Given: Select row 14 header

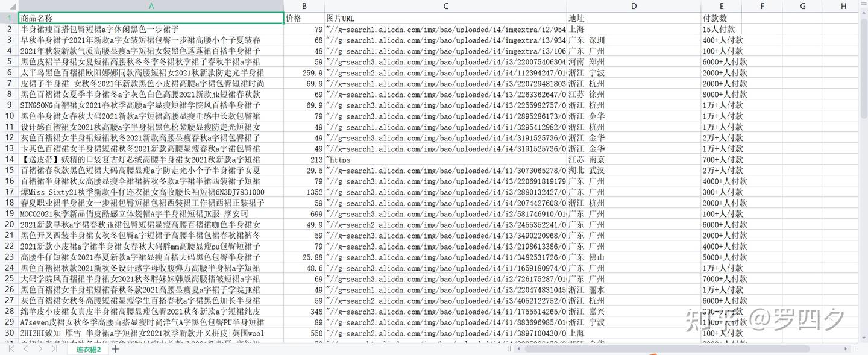Looking at the screenshot, I should pos(9,160).
